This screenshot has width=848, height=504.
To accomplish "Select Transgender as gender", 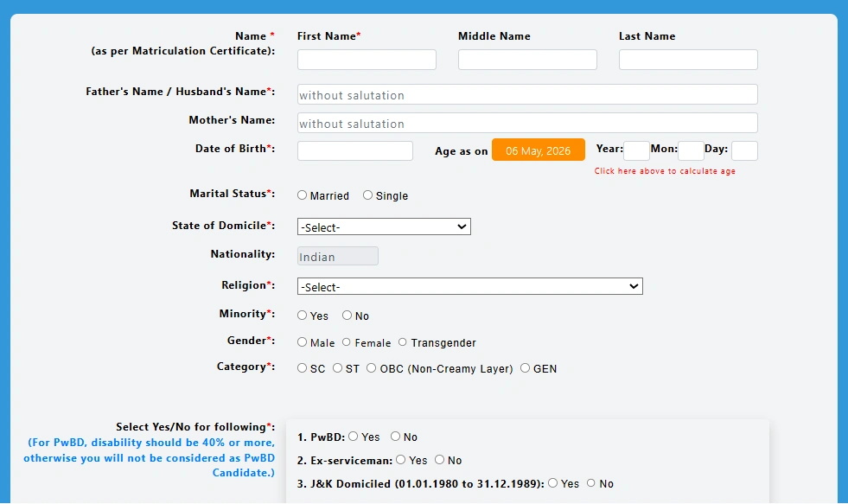I will click(402, 342).
